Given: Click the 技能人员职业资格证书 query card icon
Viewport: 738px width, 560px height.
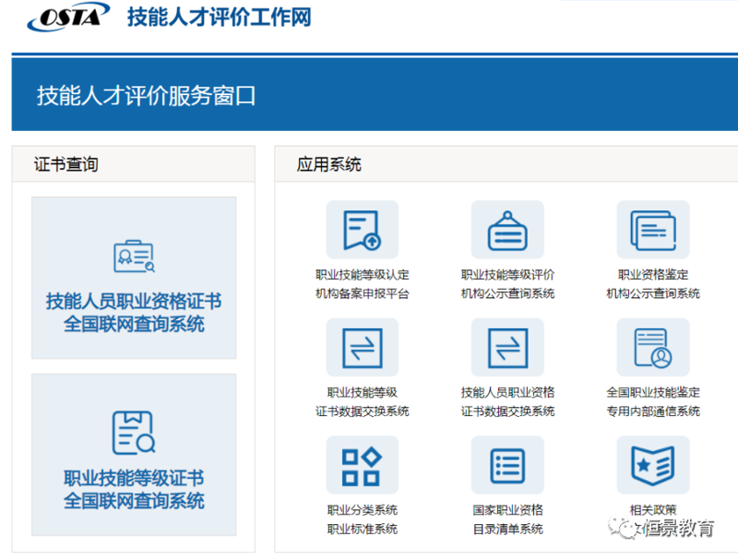Looking at the screenshot, I should pyautogui.click(x=134, y=256).
